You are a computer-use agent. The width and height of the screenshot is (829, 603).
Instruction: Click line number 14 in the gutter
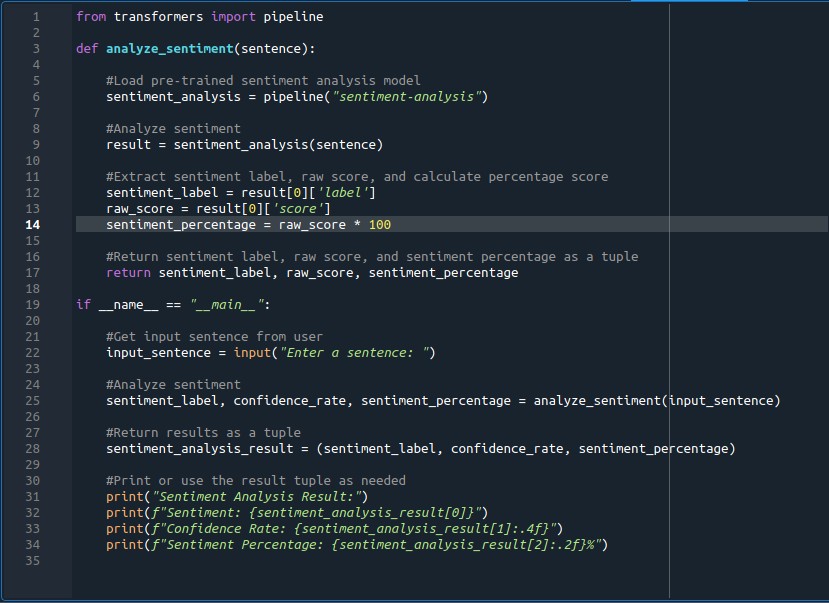[x=34, y=225]
